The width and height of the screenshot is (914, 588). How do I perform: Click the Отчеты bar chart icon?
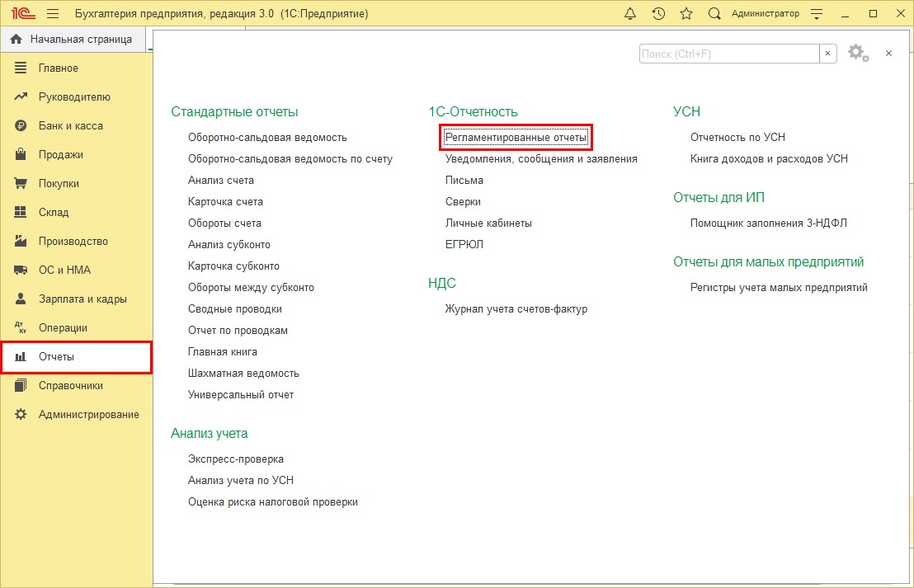pyautogui.click(x=21, y=356)
